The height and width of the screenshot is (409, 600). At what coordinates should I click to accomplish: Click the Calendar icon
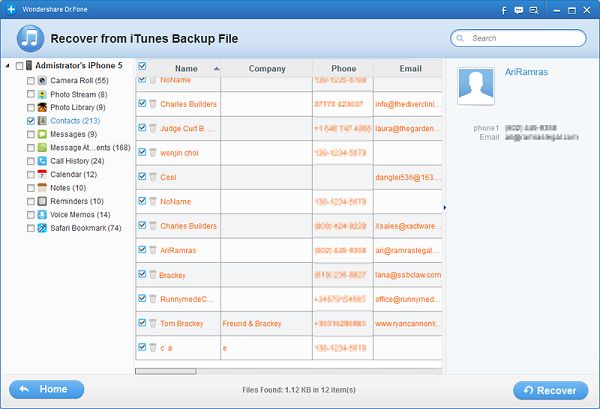pos(42,174)
